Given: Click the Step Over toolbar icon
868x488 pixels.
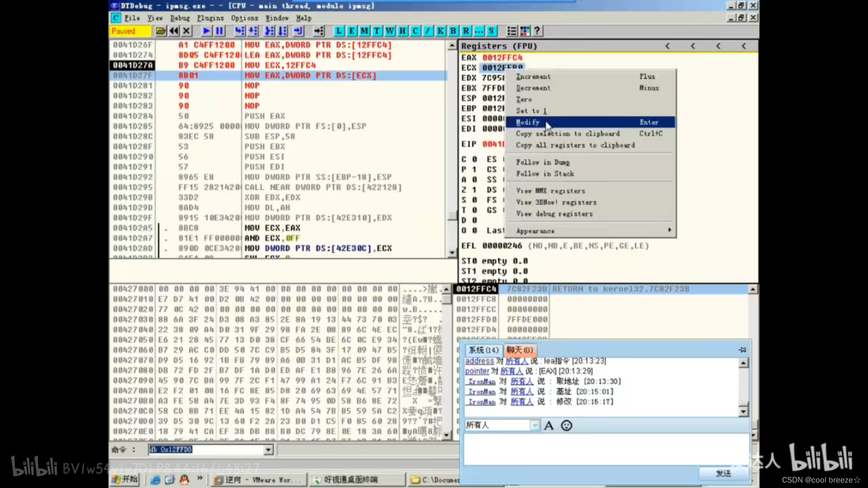Looking at the screenshot, I should click(x=253, y=31).
